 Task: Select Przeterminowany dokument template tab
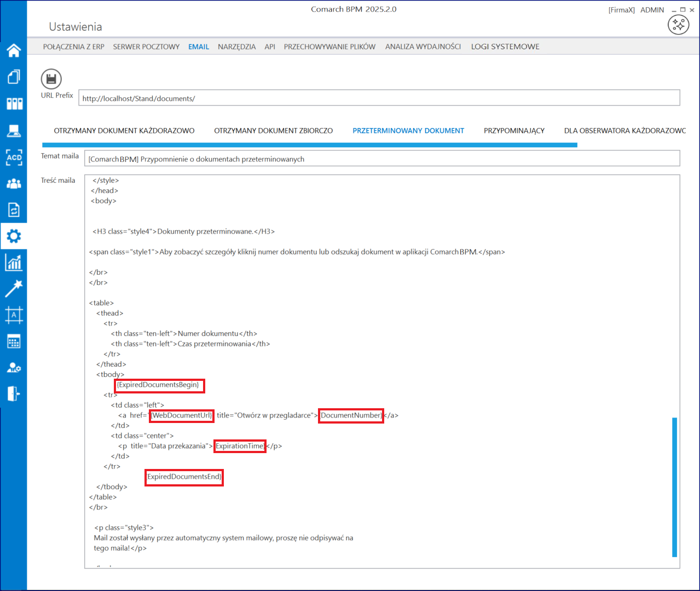click(x=408, y=131)
